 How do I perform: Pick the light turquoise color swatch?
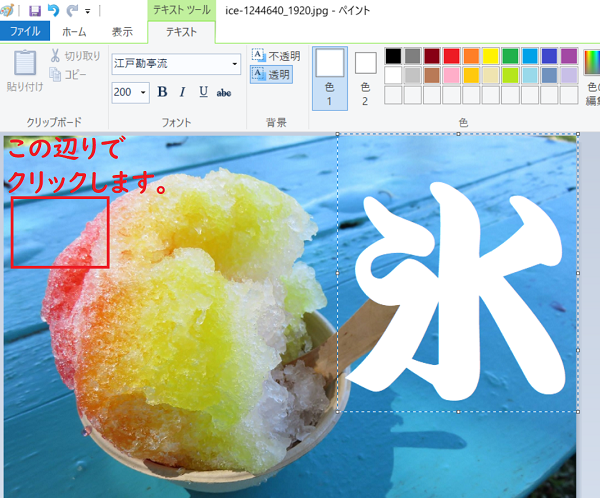point(530,75)
